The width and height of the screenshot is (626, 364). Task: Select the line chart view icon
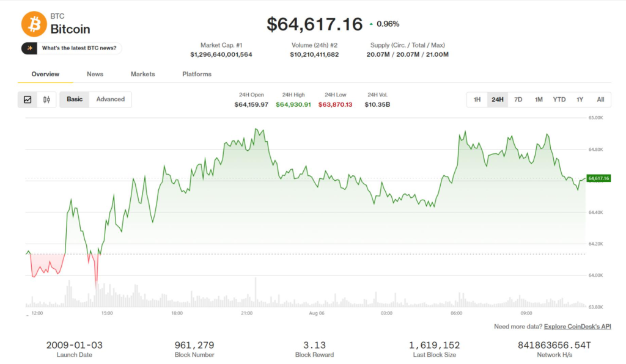(x=28, y=100)
